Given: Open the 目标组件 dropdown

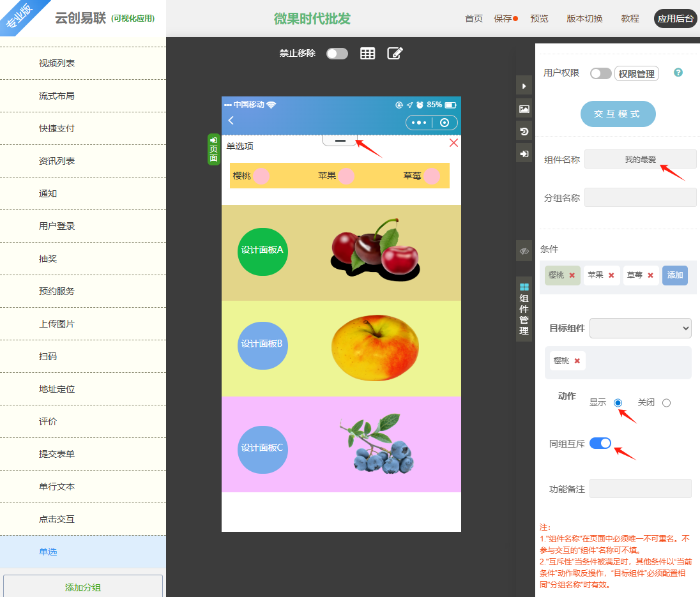Looking at the screenshot, I should 640,328.
